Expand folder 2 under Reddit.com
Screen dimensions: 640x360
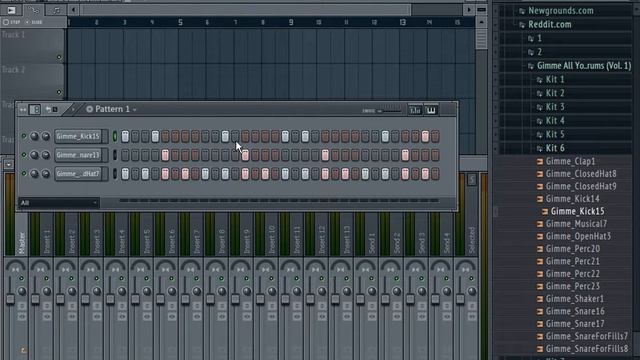coord(539,52)
